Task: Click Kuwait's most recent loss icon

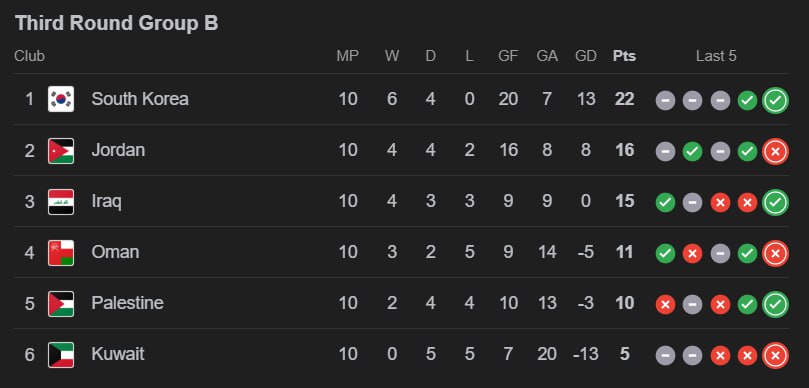Action: [x=775, y=355]
